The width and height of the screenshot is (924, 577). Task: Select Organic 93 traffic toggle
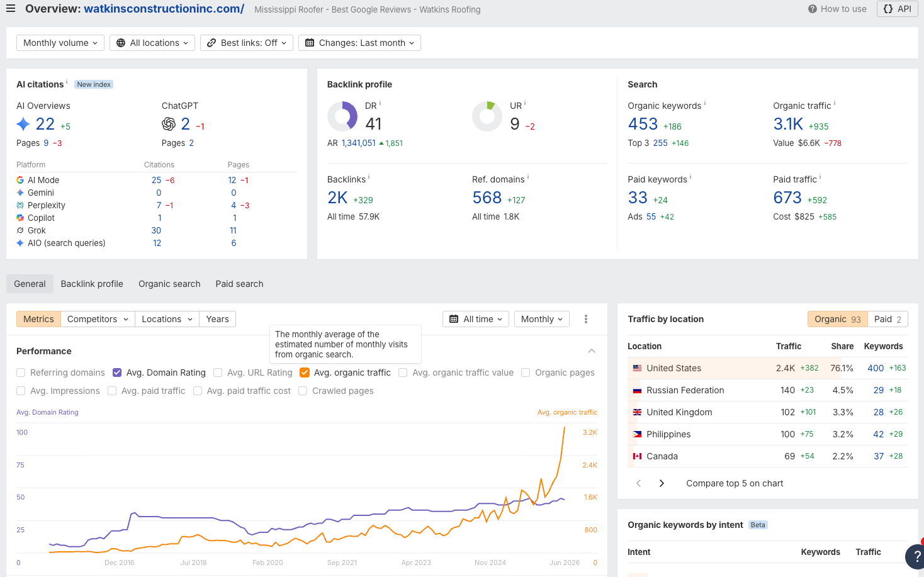[x=838, y=319]
